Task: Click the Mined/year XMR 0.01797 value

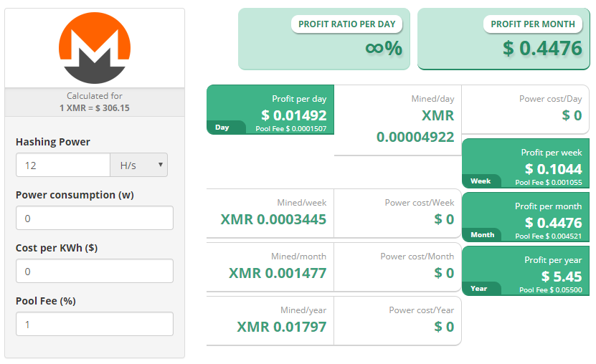Action: 282,327
